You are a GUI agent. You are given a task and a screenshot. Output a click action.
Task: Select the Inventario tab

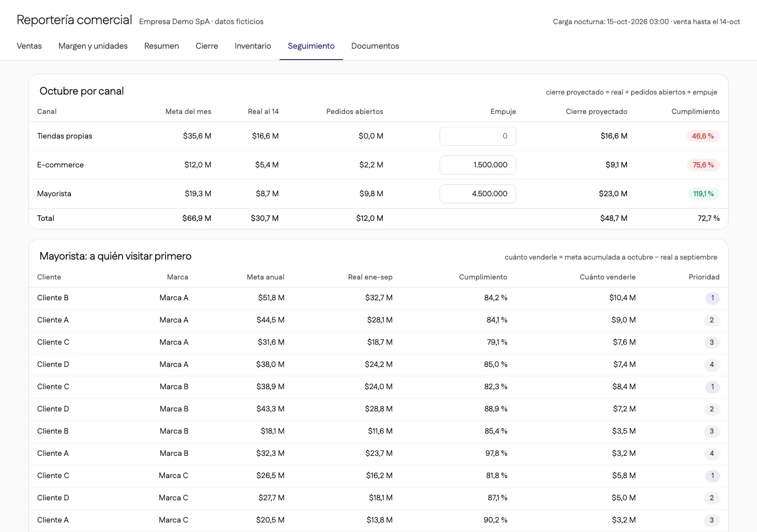point(253,46)
